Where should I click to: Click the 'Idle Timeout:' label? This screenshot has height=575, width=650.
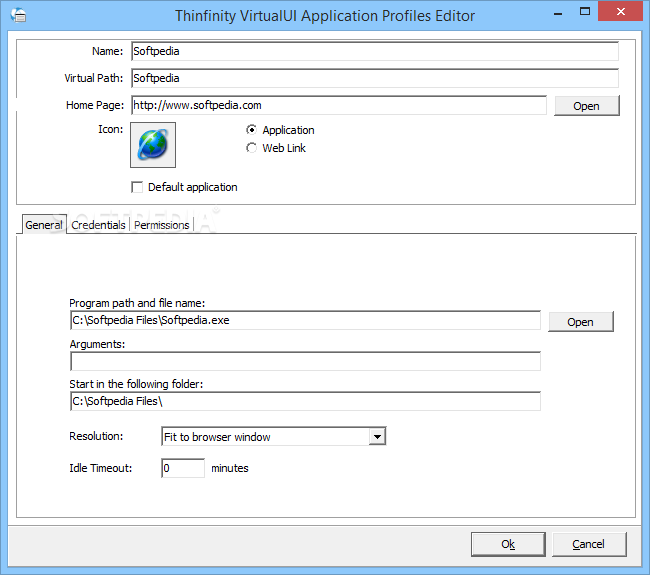click(x=101, y=468)
